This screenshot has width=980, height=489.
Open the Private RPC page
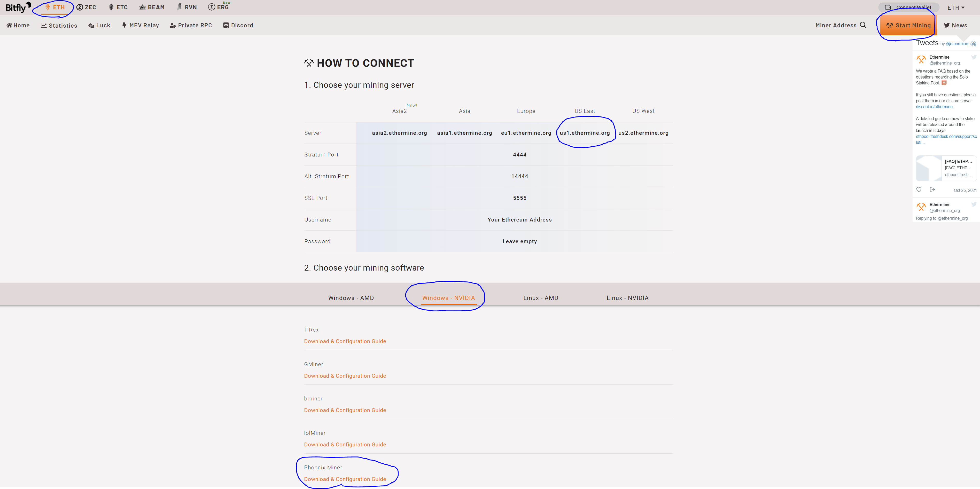[x=191, y=26]
